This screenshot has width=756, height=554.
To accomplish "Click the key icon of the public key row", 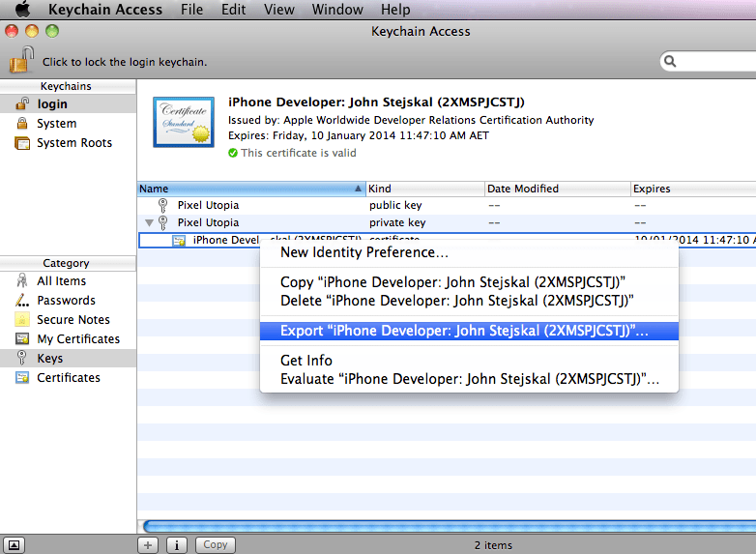I will (x=163, y=205).
